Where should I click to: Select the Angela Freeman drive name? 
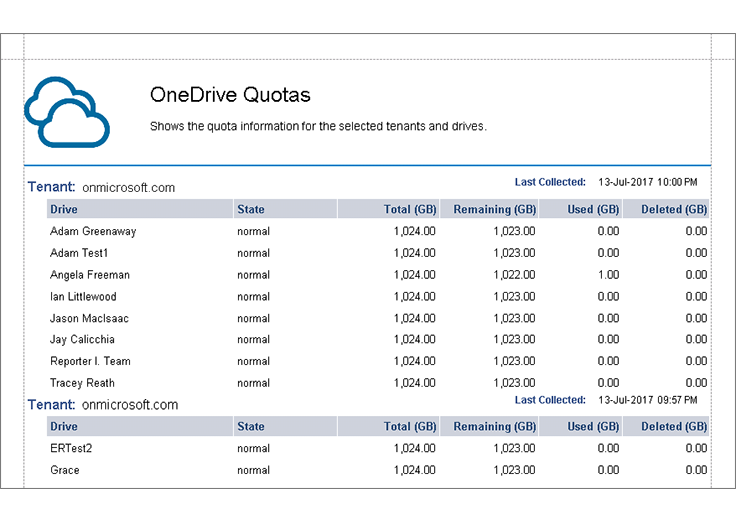click(x=90, y=275)
